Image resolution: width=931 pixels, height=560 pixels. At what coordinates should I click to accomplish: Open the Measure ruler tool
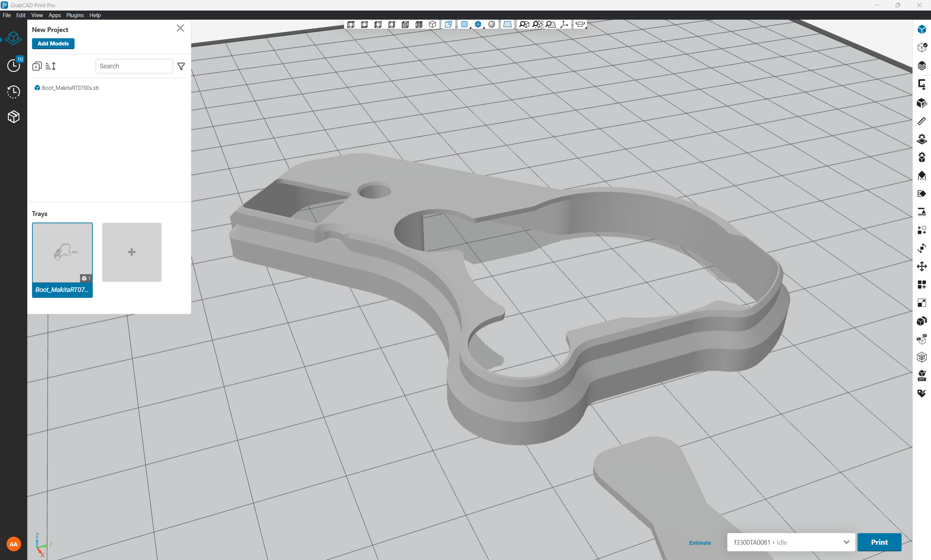[x=922, y=121]
